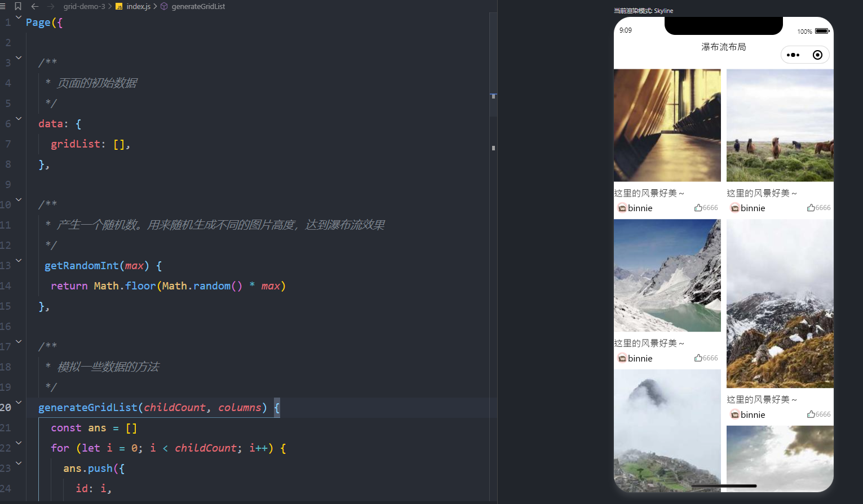Tap the like icon under the mountain lake photo
Viewport: 863px width, 504px height.
(698, 358)
